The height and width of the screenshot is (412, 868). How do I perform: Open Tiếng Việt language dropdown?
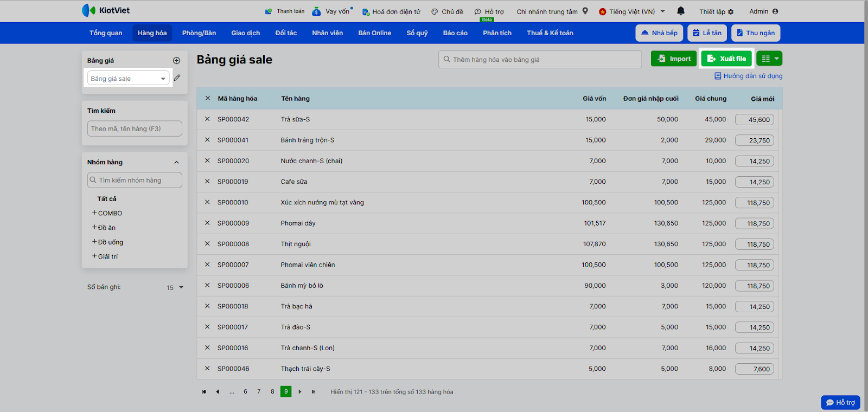point(632,11)
